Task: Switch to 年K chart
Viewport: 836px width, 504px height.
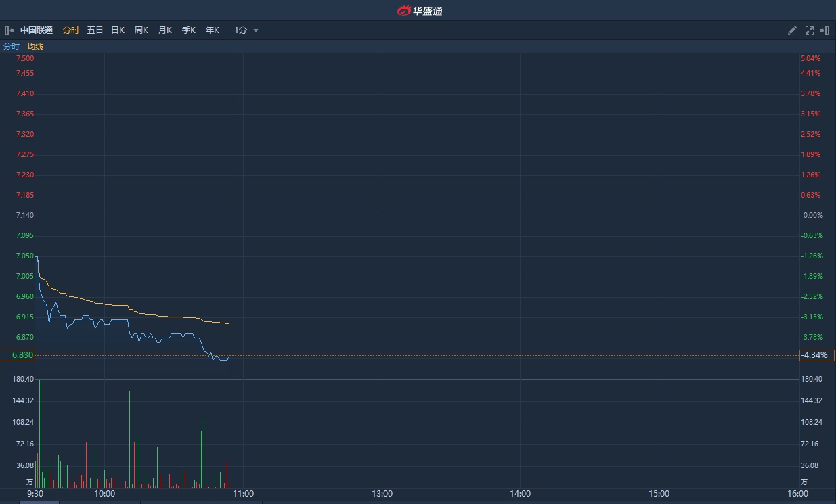Action: pos(213,30)
